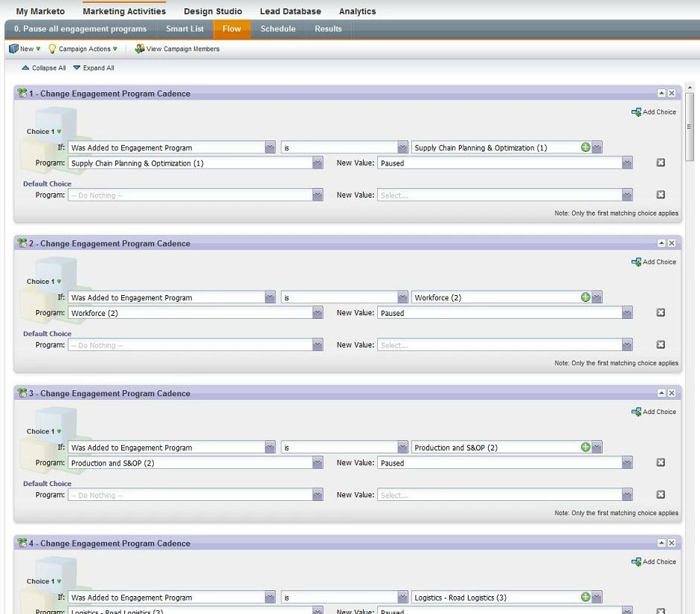Open step 3 operator 'is' dropdown
The width and height of the screenshot is (700, 614).
pyautogui.click(x=402, y=447)
